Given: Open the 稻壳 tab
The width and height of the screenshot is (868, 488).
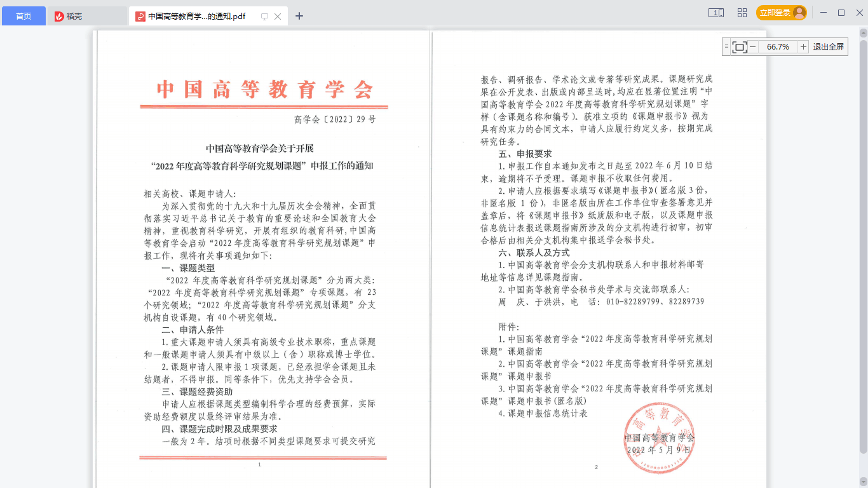Looking at the screenshot, I should coord(88,16).
